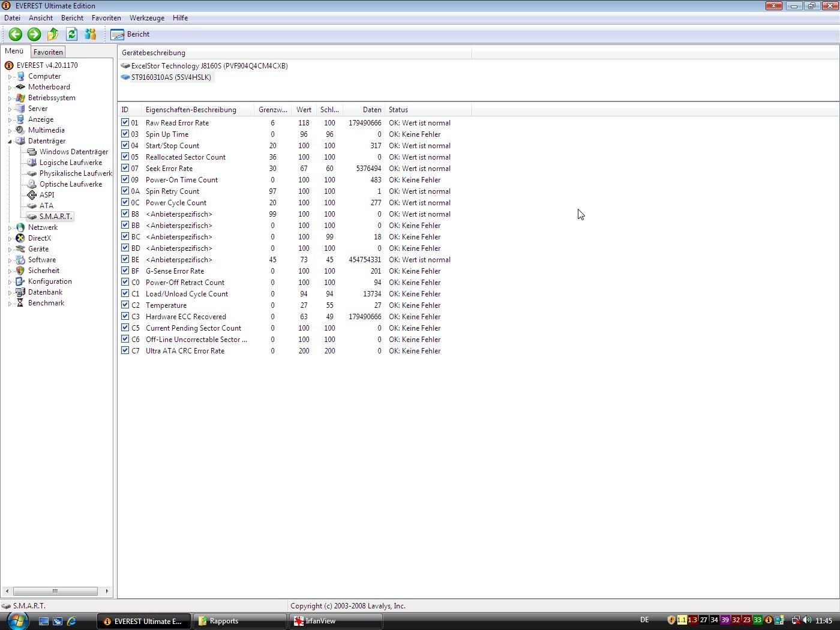Open Internet Explorer from quick launch
Viewport: 840px width, 630px height.
pyautogui.click(x=71, y=621)
